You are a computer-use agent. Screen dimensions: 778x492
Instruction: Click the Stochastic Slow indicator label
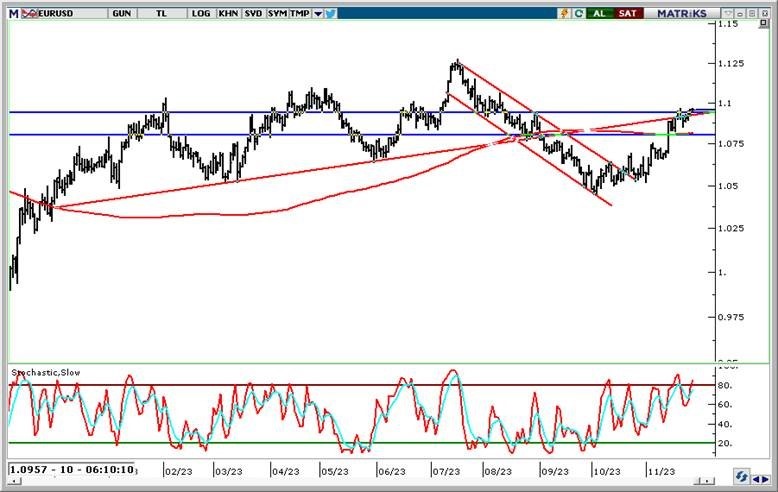point(44,372)
